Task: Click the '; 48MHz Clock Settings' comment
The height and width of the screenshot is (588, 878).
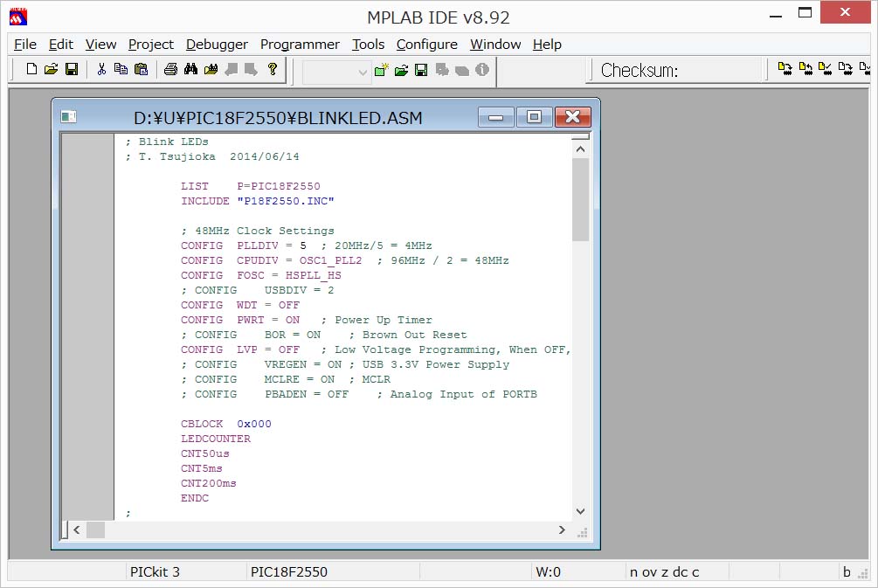Action: 258,231
